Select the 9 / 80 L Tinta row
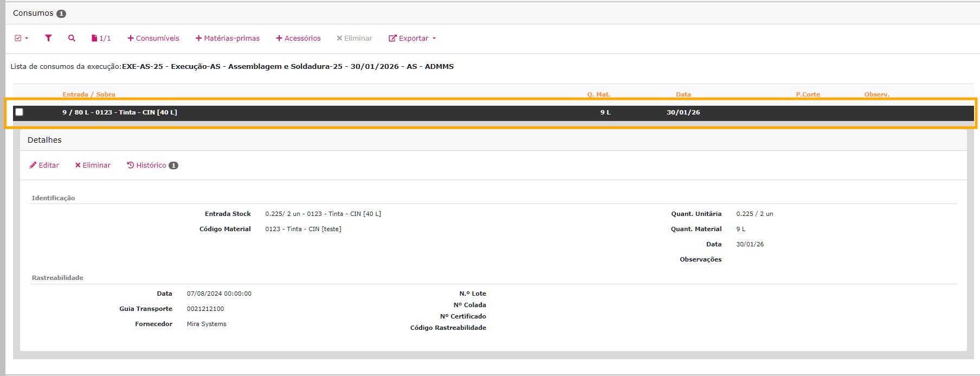Viewport: 980px width, 376px height. coord(325,112)
